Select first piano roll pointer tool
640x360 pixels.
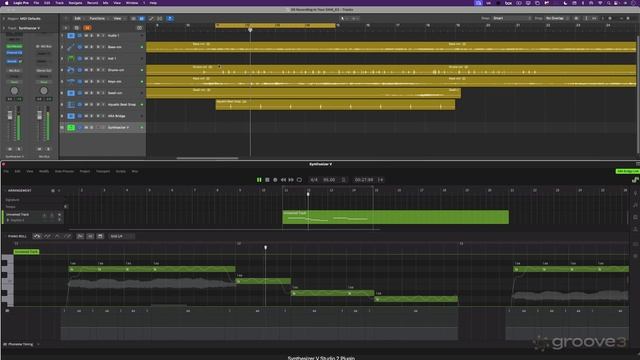point(37,236)
